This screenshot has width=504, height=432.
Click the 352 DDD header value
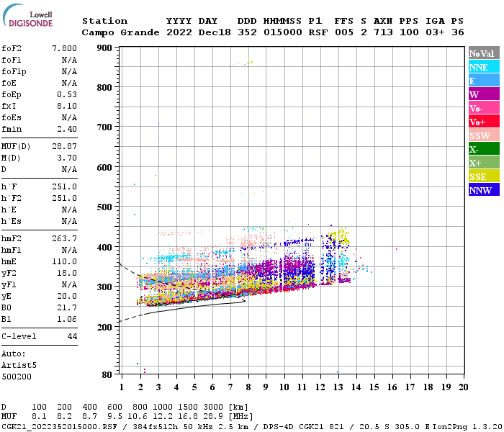247,32
